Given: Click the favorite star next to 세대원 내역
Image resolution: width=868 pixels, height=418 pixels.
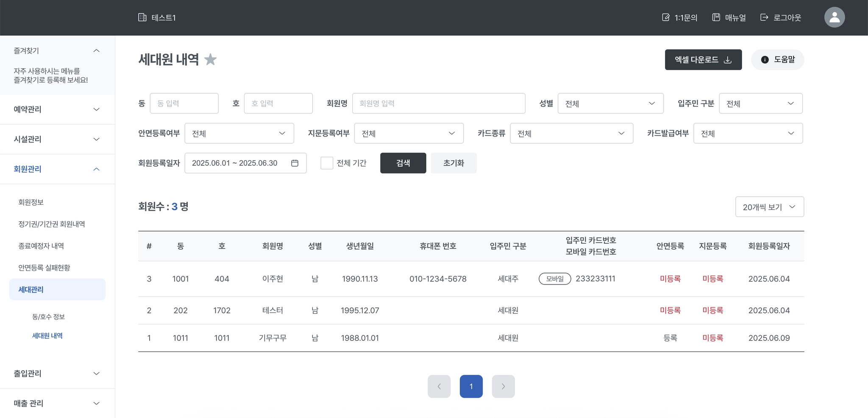Looking at the screenshot, I should (x=210, y=59).
